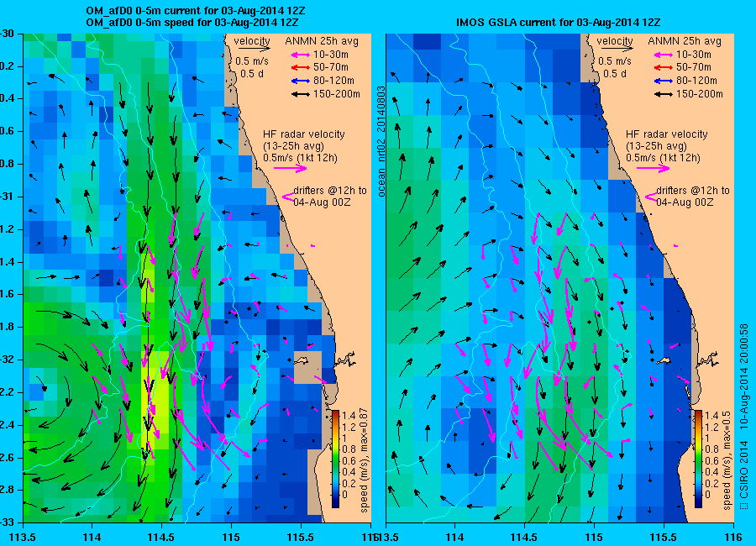
Task: Click latitude label '-31' on left axis
Action: 8,197
